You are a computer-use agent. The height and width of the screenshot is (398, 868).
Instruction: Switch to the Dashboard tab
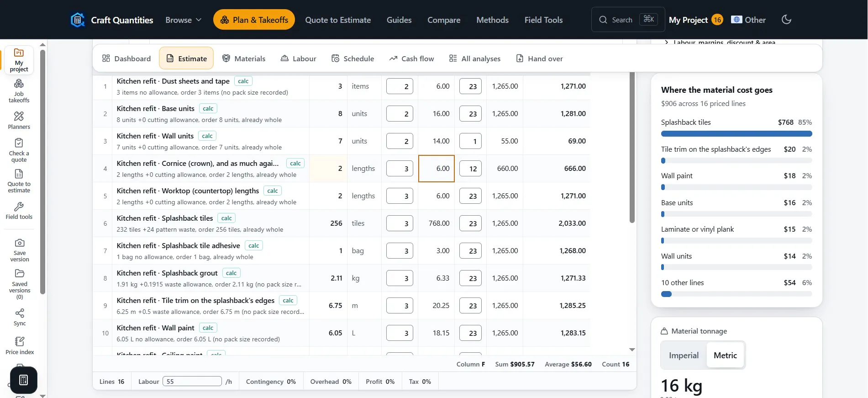(x=126, y=58)
